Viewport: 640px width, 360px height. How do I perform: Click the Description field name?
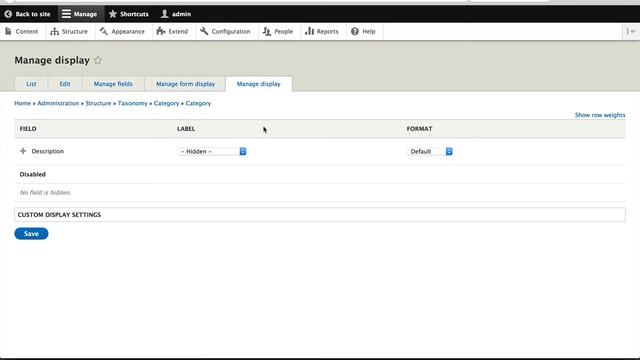pyautogui.click(x=48, y=151)
